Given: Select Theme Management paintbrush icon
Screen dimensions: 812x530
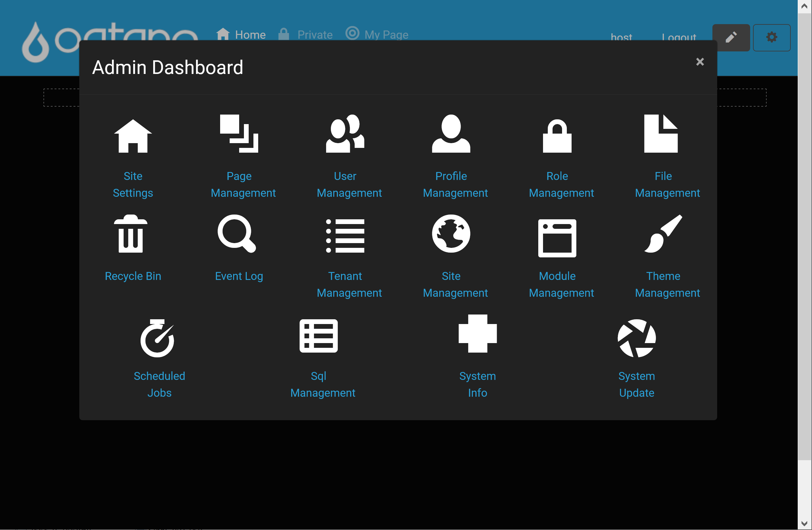Looking at the screenshot, I should tap(663, 234).
